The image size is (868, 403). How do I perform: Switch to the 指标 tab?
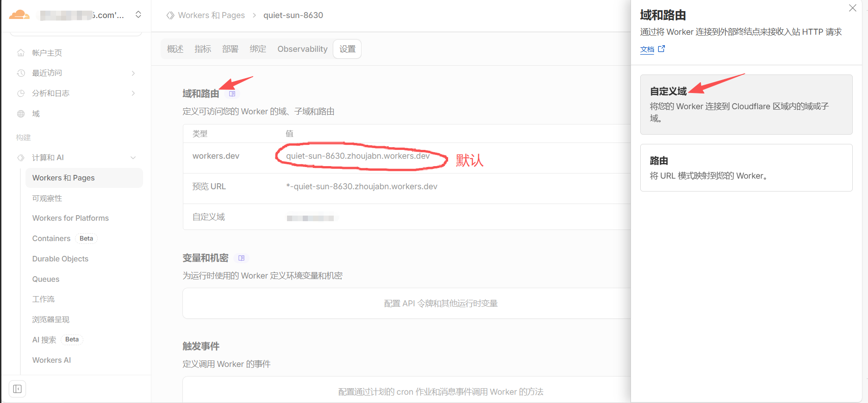pos(203,49)
